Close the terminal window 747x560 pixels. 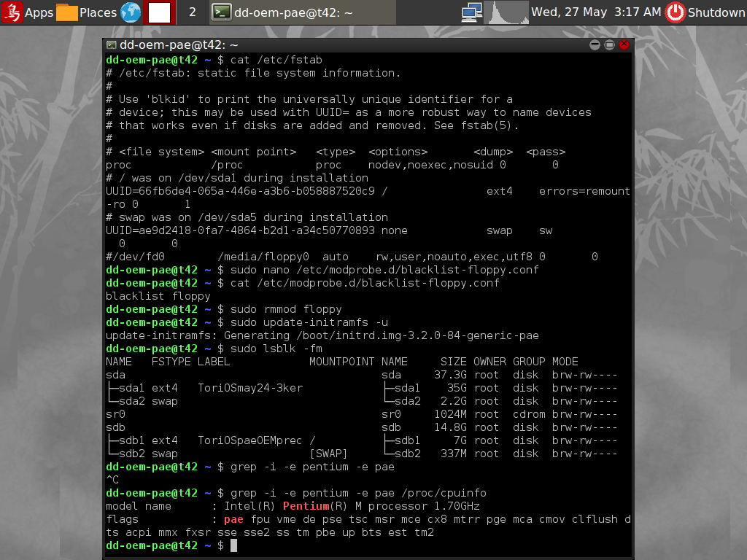pyautogui.click(x=624, y=45)
